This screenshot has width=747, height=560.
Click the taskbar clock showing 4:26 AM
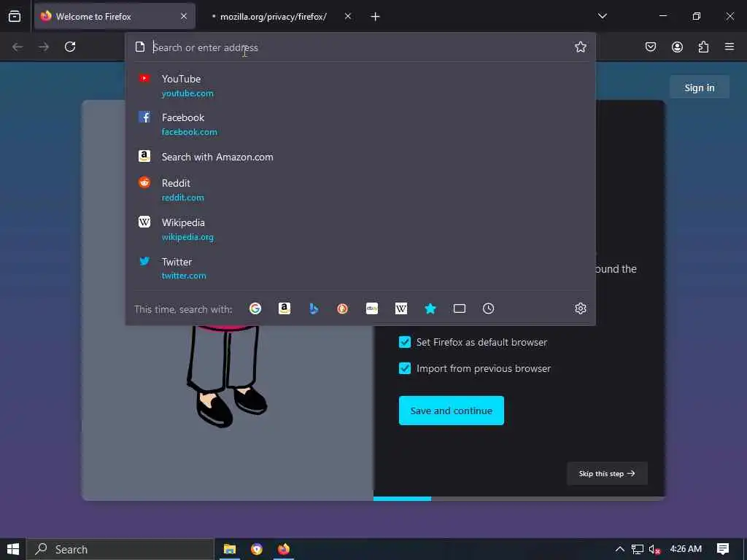(x=686, y=548)
